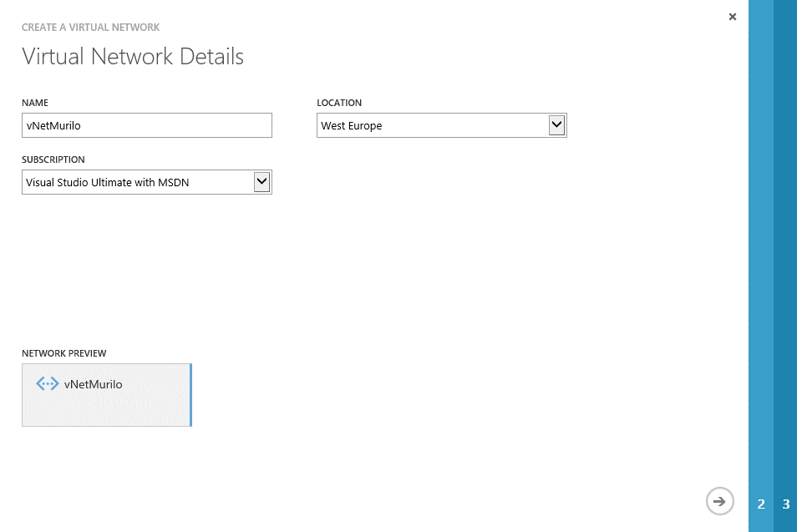Viewport: 797px width, 532px height.
Task: Close the Create a Virtual Network wizard
Action: (x=733, y=17)
